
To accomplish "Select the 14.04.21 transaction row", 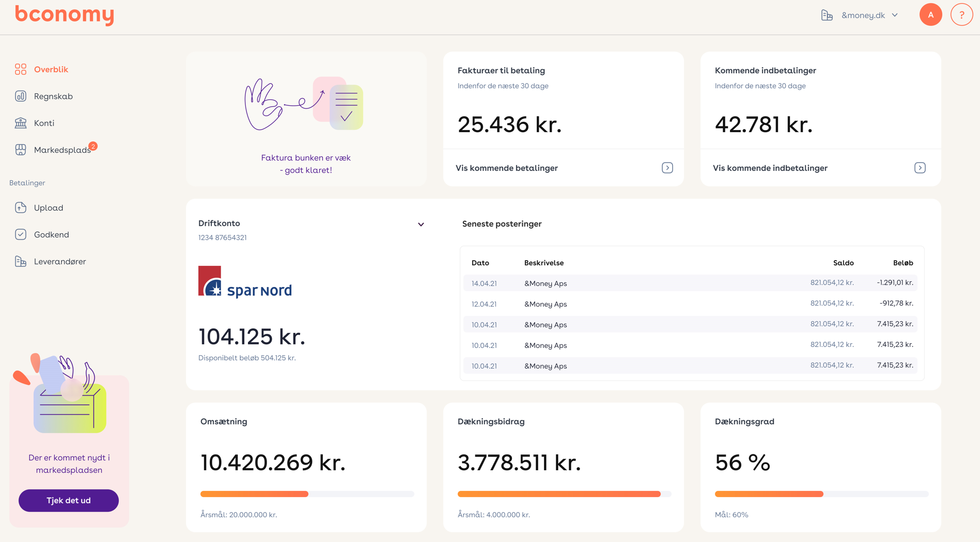I will (690, 283).
